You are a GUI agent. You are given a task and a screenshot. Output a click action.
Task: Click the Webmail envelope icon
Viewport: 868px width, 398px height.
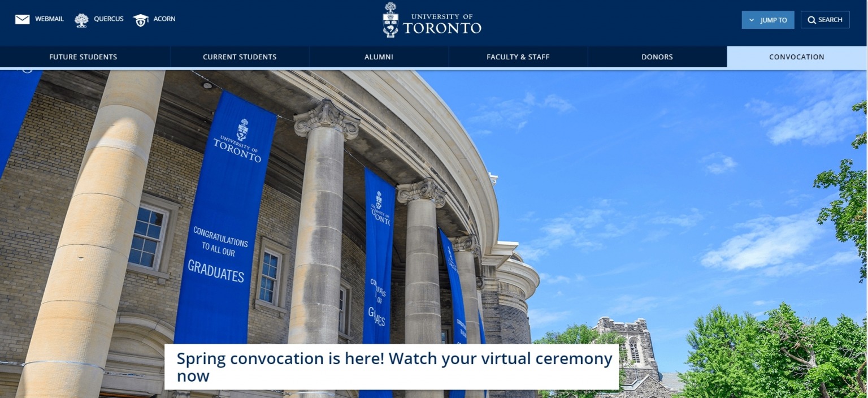coord(21,19)
